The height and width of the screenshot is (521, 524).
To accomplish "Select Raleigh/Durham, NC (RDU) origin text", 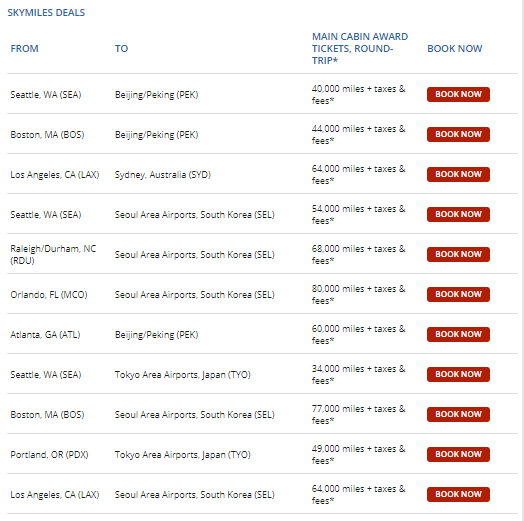I will click(x=53, y=255).
